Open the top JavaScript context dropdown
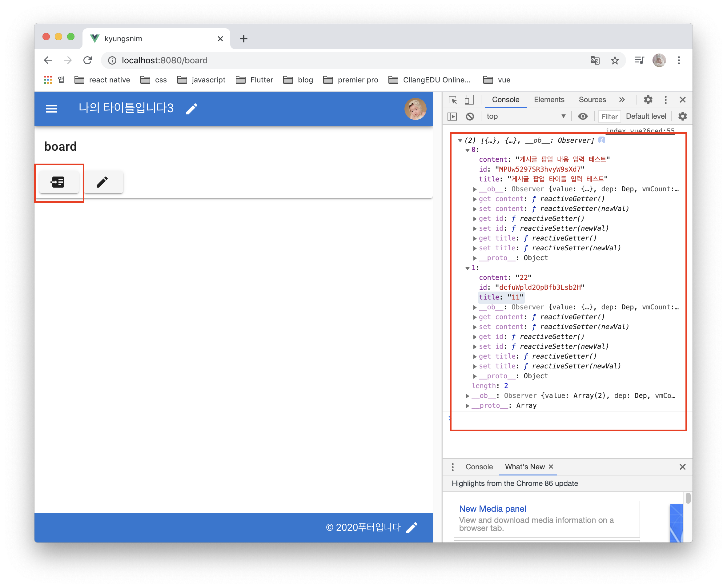Screen dimensions: 727x588 click(x=525, y=117)
